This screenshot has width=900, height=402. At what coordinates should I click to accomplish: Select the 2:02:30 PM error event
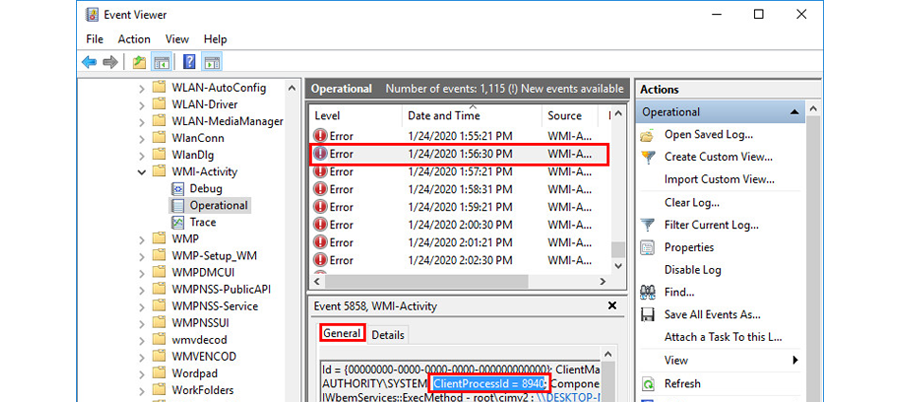pos(459,260)
